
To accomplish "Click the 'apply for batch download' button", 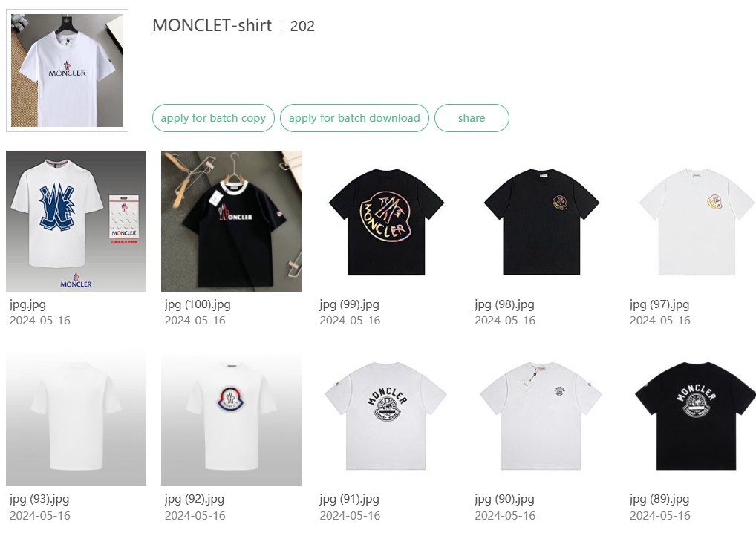I will tap(354, 118).
